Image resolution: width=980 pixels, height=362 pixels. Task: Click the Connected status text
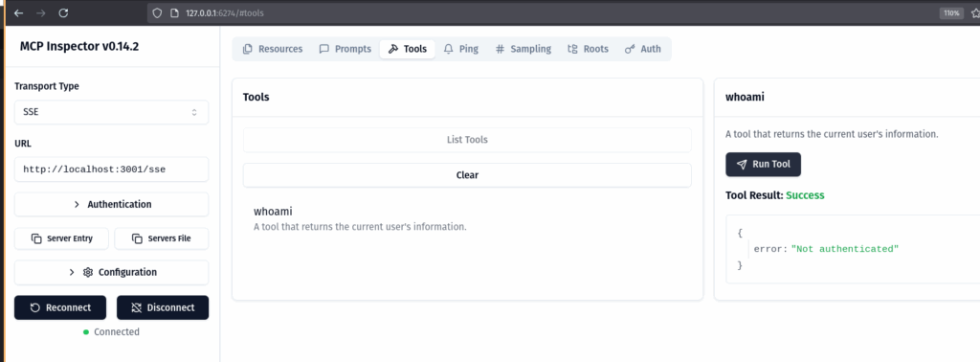116,332
